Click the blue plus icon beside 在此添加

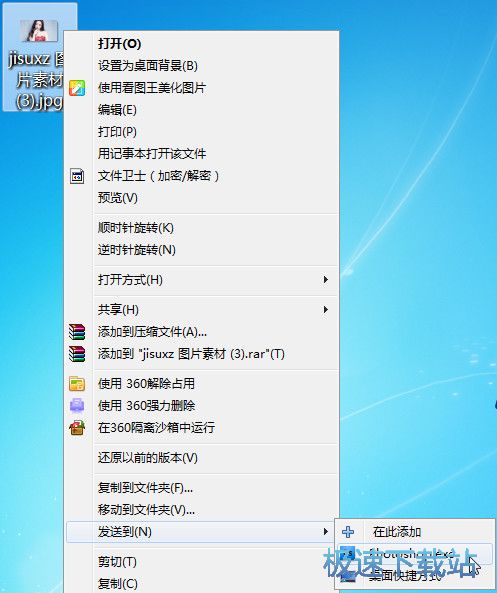(348, 532)
